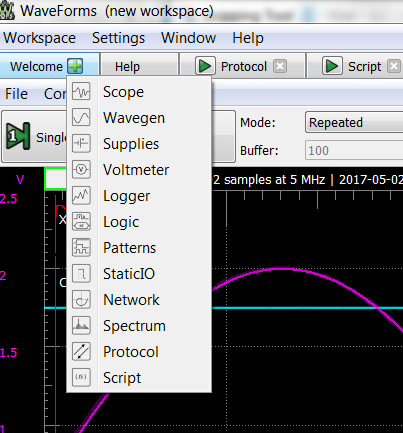Switch to the Welcome tab
Image resolution: width=403 pixels, height=433 pixels.
click(36, 66)
